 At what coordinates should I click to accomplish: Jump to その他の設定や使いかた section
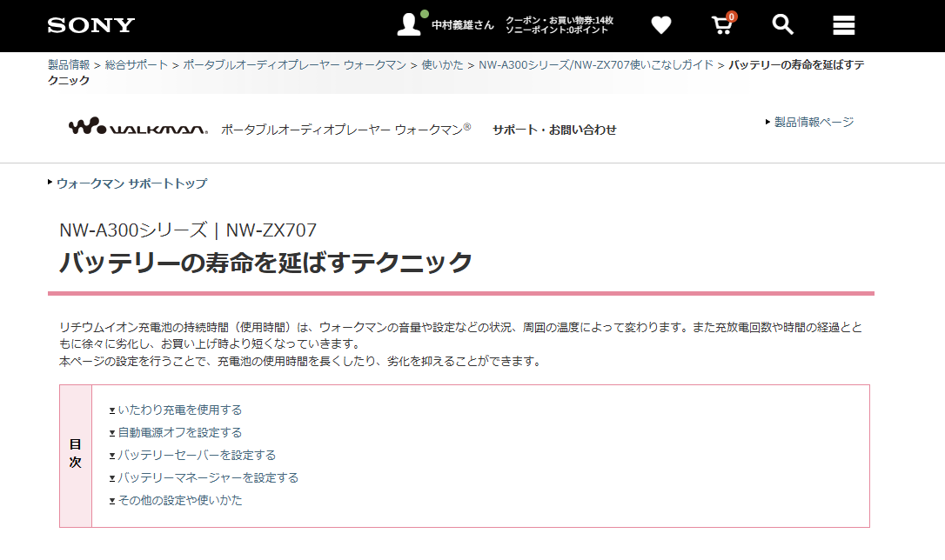pos(179,500)
